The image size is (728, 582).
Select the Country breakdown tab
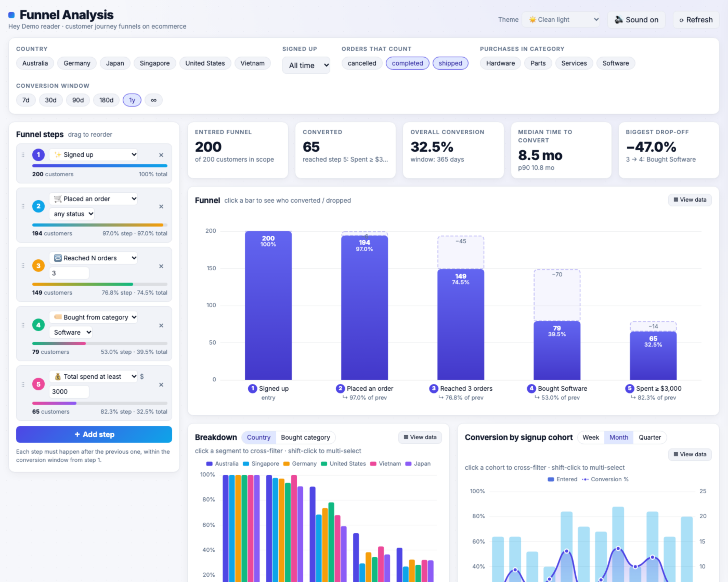click(258, 438)
